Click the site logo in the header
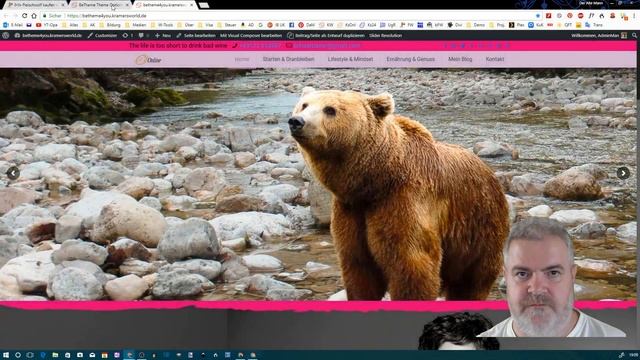Screen dimensions: 640x360 coord(148,60)
